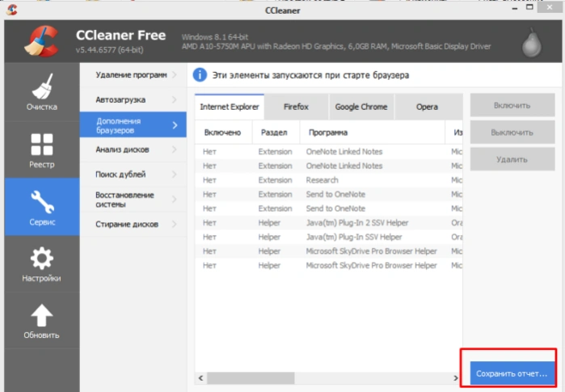Click chevron next to Восстановление системы

[175, 200]
